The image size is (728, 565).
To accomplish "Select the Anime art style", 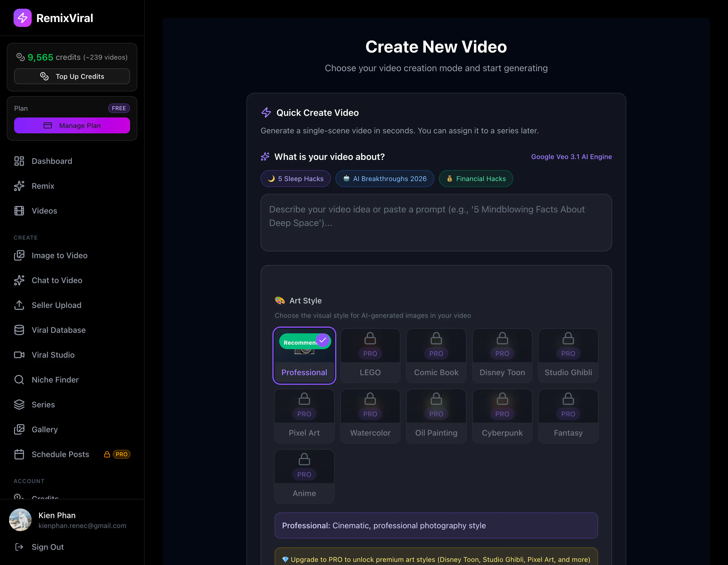I will [x=304, y=476].
